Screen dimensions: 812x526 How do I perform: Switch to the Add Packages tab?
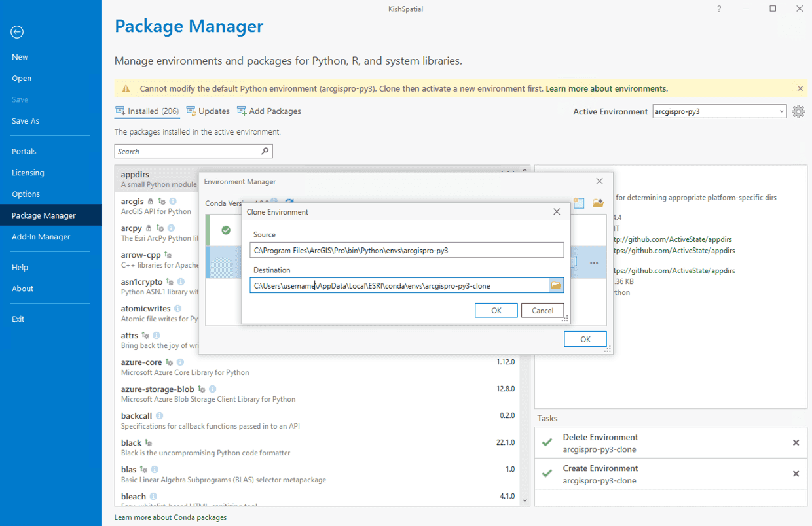tap(269, 111)
